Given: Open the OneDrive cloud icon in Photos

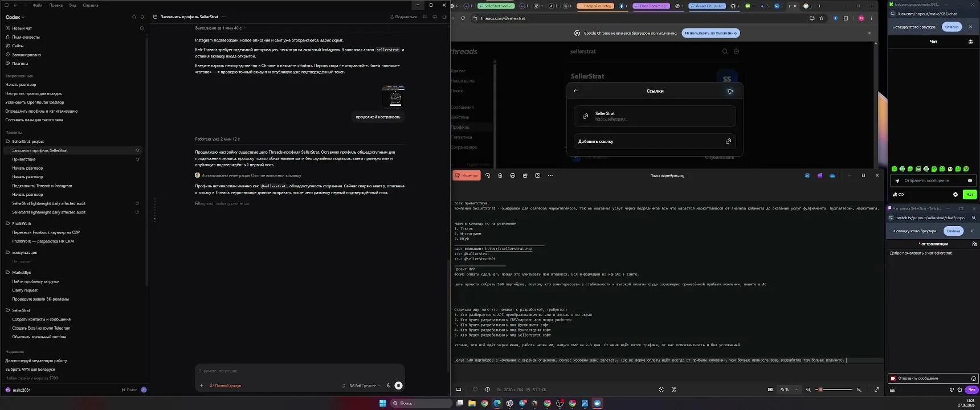Looking at the screenshot, I should pos(832,175).
